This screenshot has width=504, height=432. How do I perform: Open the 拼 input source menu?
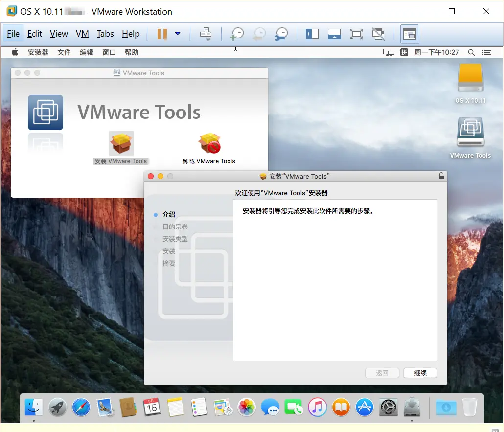click(404, 52)
